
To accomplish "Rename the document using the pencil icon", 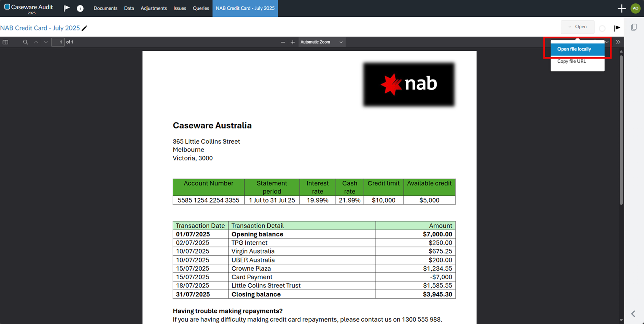I will click(x=84, y=28).
